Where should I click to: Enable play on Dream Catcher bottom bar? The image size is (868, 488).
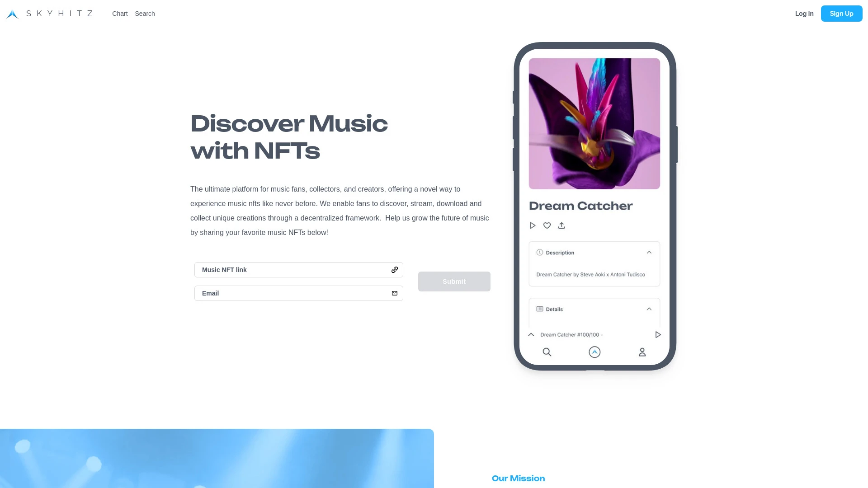coord(658,334)
